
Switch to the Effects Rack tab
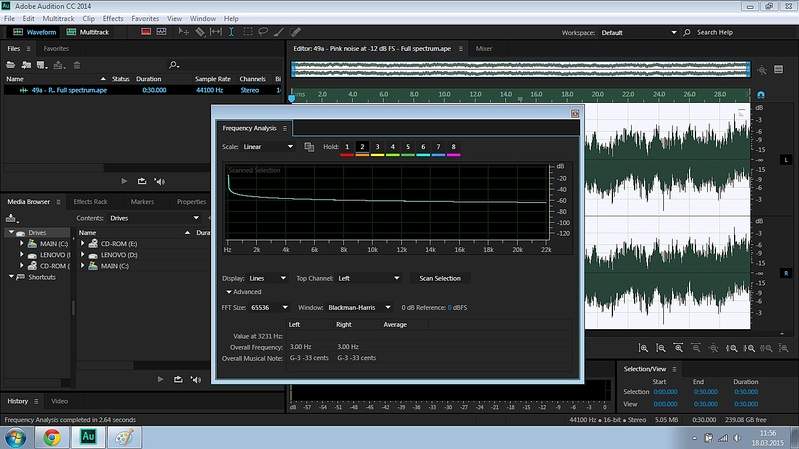91,202
